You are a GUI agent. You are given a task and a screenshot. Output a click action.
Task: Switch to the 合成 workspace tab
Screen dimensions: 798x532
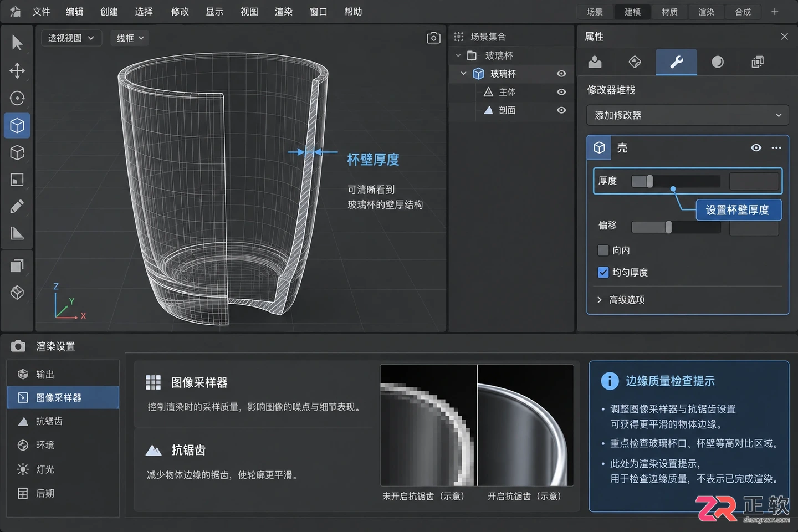click(x=743, y=12)
